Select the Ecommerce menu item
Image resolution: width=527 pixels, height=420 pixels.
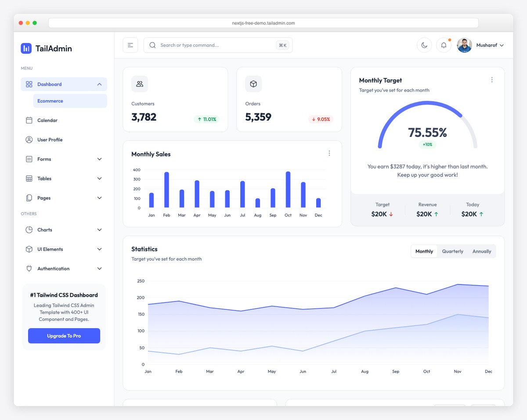click(50, 101)
